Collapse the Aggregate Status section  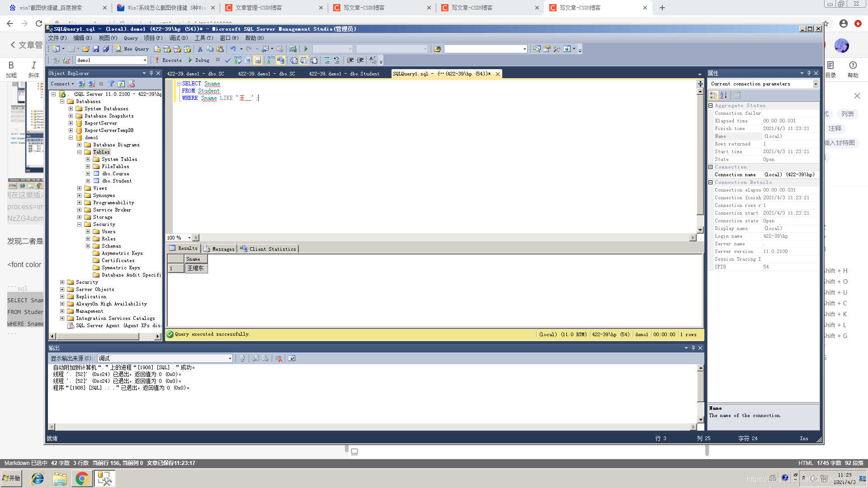click(x=711, y=106)
